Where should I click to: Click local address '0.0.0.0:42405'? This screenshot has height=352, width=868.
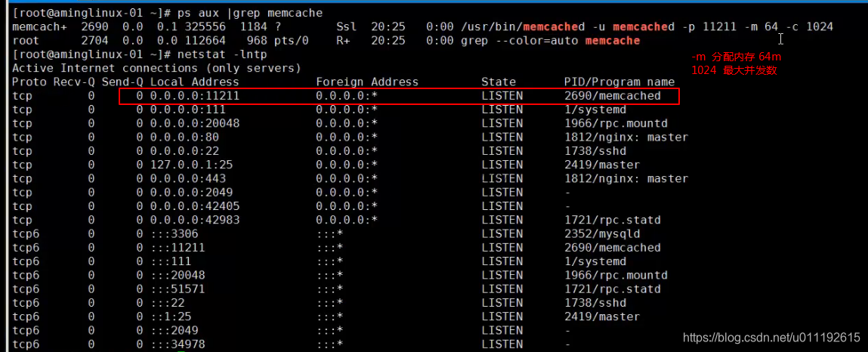[x=195, y=206]
